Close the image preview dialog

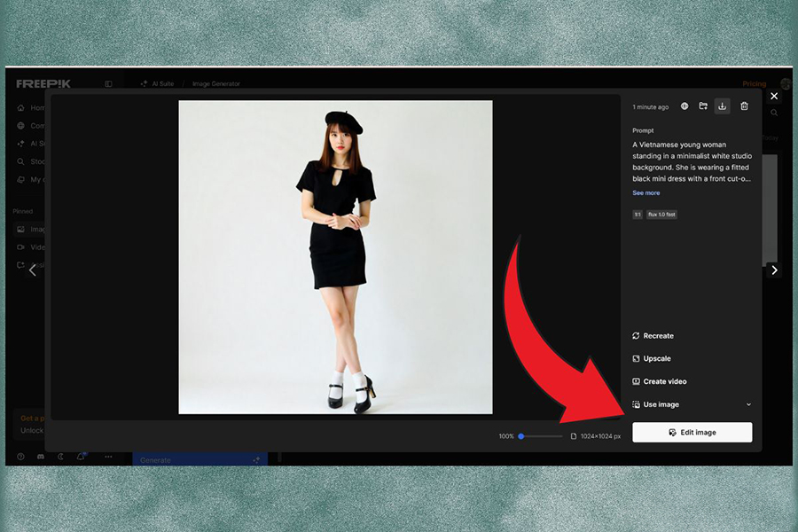pos(774,97)
